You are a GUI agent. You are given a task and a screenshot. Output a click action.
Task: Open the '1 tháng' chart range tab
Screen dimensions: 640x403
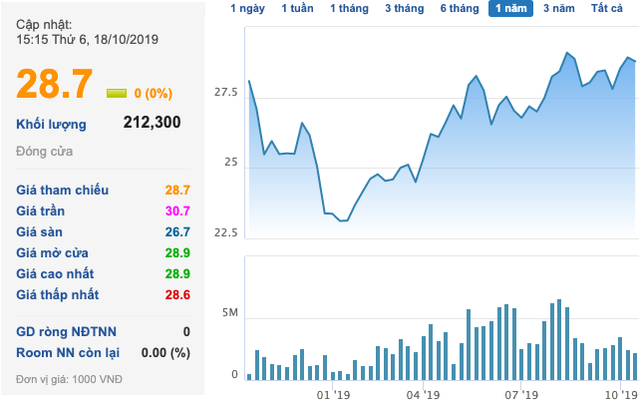tap(349, 9)
